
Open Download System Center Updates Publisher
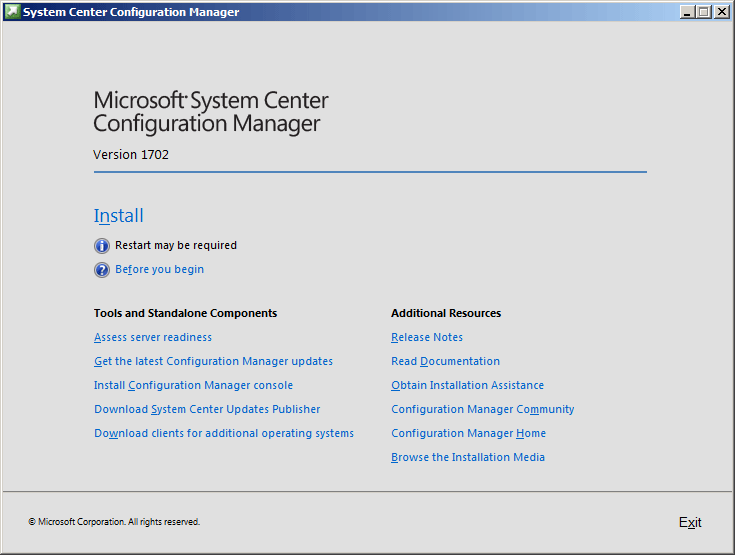tap(207, 409)
